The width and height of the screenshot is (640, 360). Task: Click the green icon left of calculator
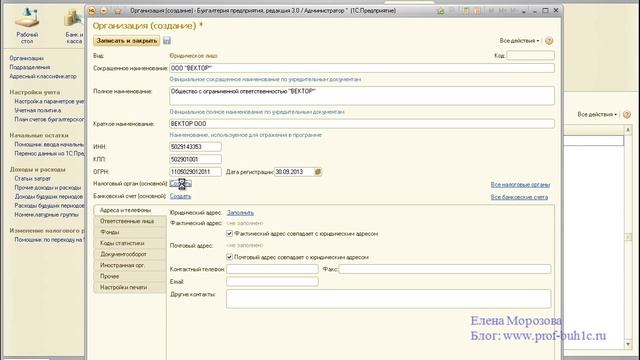click(441, 11)
